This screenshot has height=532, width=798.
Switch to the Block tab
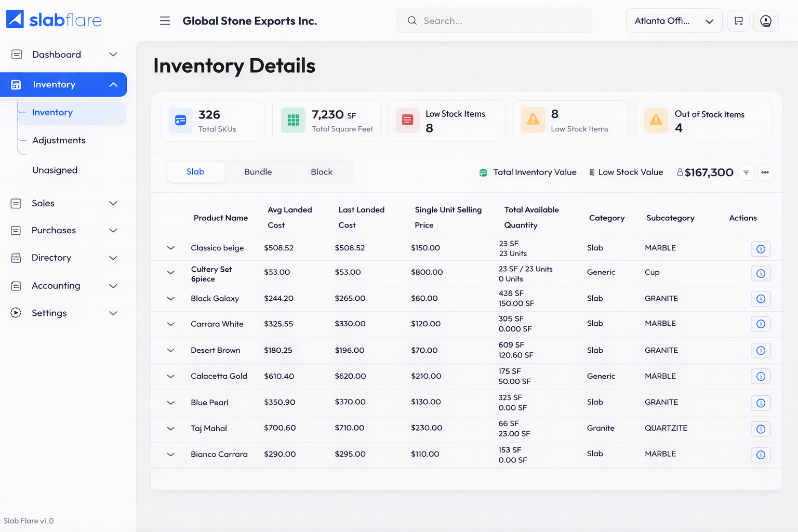321,172
